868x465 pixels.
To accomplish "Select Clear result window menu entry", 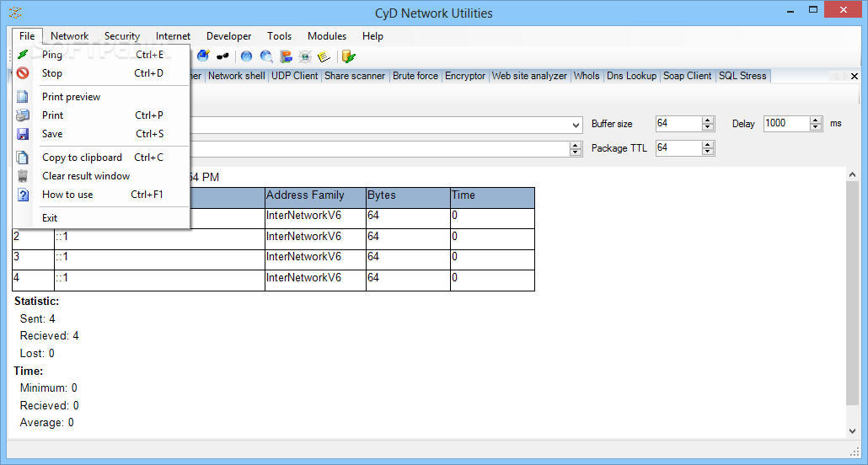I will click(x=101, y=176).
